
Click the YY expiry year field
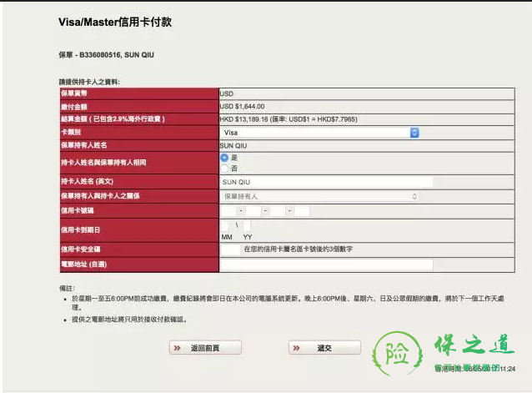pyautogui.click(x=247, y=225)
